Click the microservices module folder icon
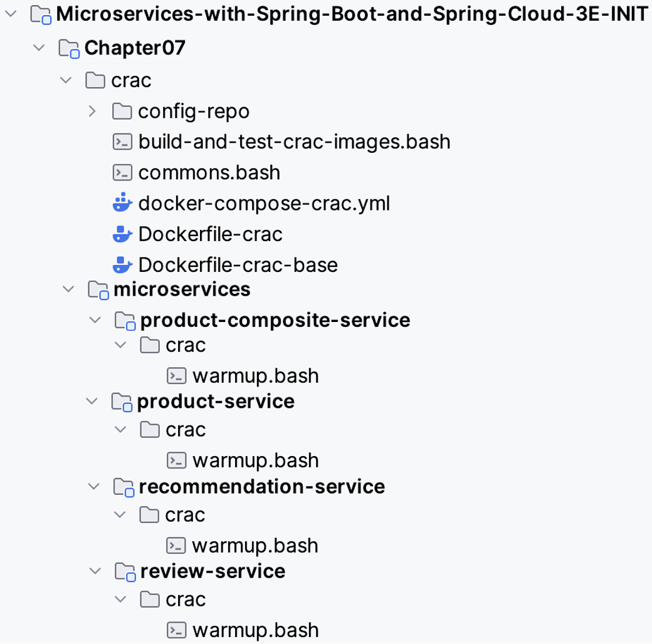The height and width of the screenshot is (644, 652). (98, 290)
